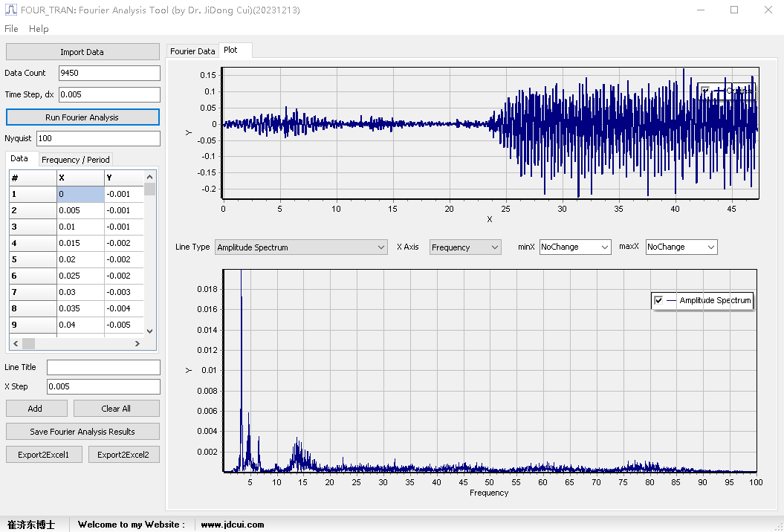Click the data table's vertical scrollbar thumb
The height and width of the screenshot is (532, 784).
pyautogui.click(x=149, y=189)
